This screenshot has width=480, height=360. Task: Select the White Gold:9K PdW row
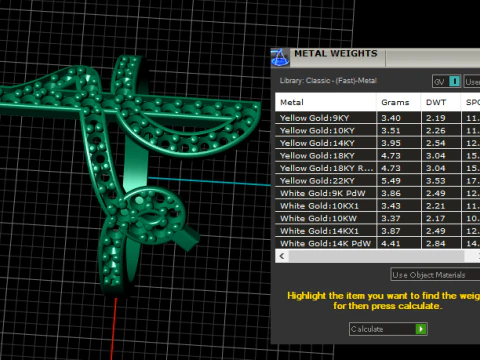point(377,193)
